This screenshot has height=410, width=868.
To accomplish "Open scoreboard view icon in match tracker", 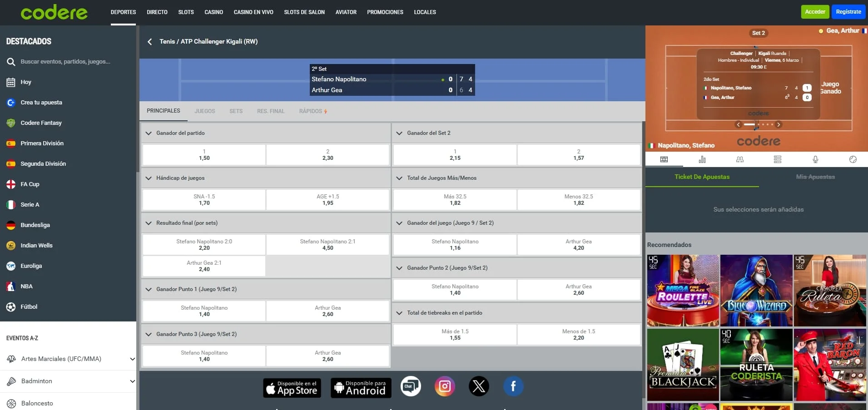I will click(664, 159).
